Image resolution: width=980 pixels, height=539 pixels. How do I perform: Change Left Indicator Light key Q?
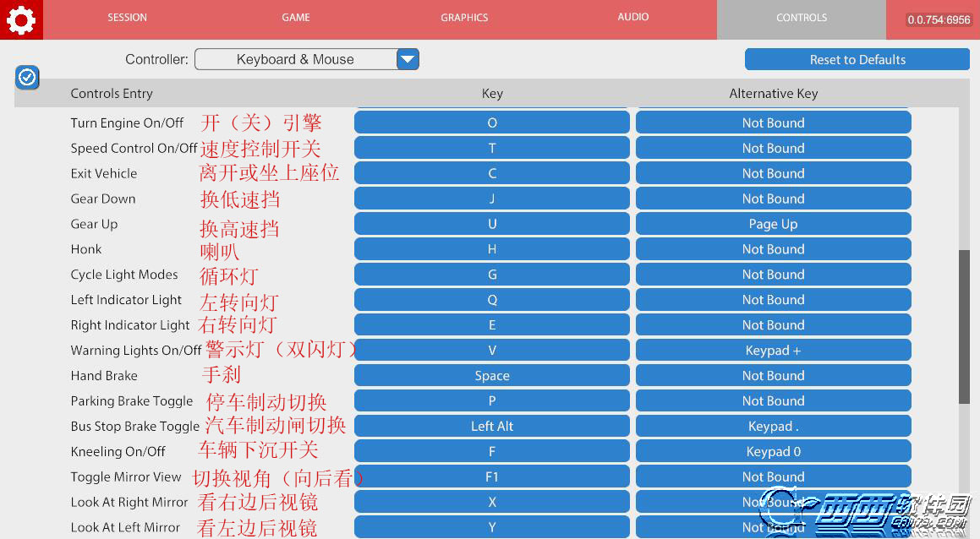coord(492,300)
